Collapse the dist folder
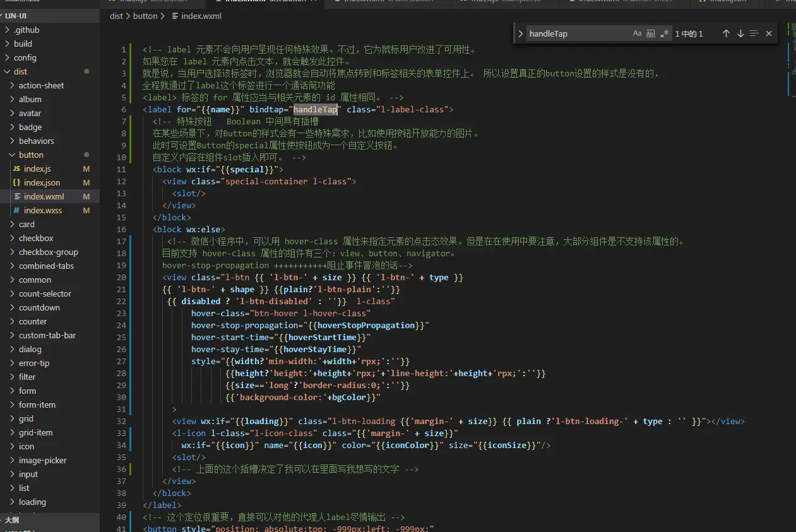The width and height of the screenshot is (796, 532). click(50, 71)
